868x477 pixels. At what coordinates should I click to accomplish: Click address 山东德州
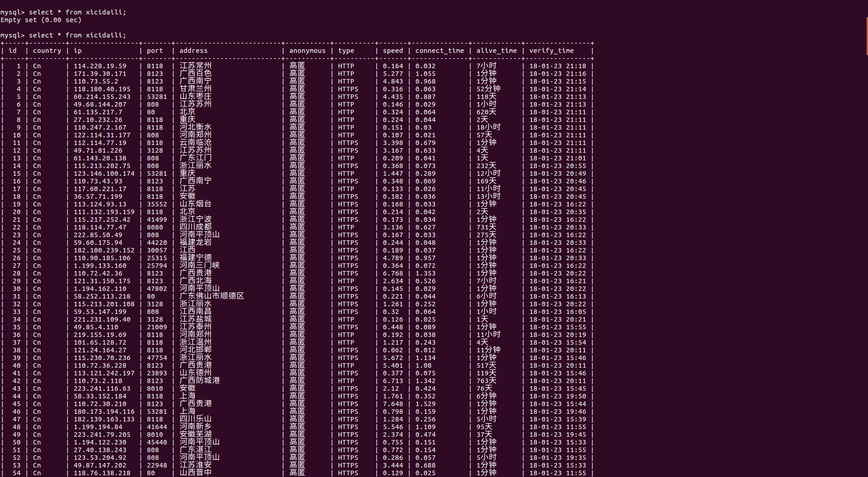pos(196,373)
